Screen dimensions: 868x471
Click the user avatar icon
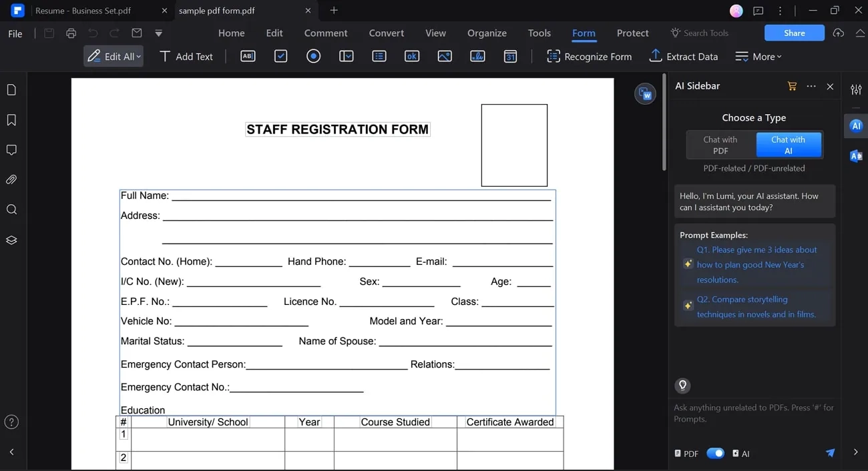point(736,11)
